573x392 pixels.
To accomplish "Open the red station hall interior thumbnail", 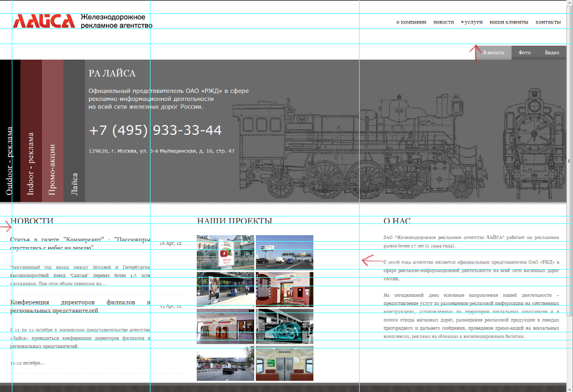I will (x=284, y=289).
